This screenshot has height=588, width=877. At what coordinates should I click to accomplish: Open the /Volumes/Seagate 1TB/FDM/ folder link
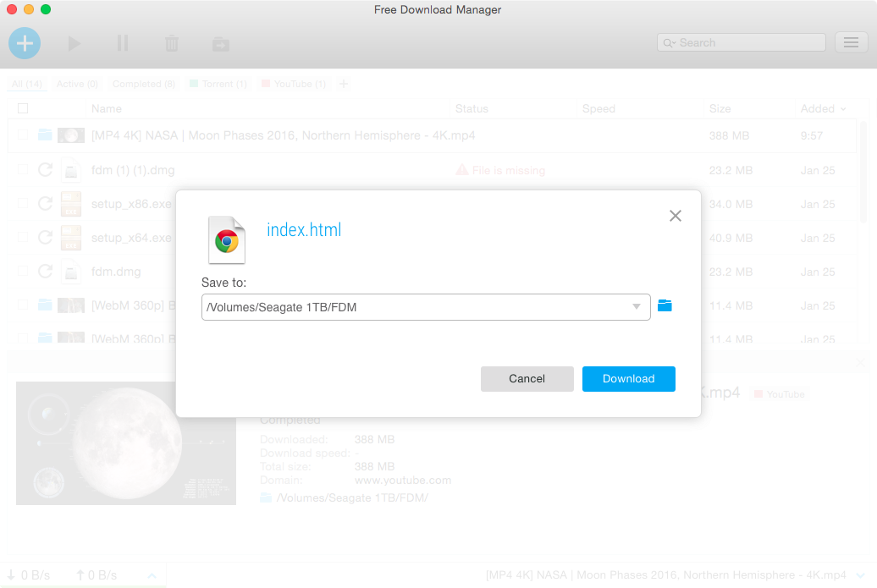[x=352, y=498]
